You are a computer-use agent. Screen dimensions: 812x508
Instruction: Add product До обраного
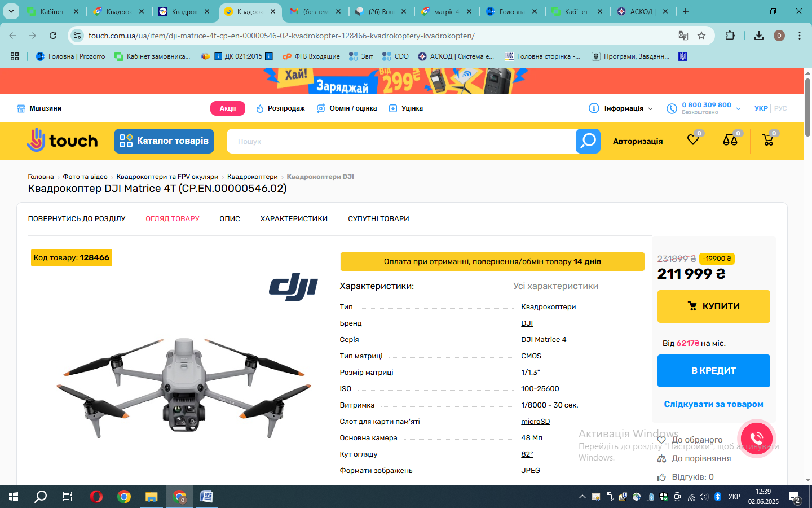(x=690, y=440)
